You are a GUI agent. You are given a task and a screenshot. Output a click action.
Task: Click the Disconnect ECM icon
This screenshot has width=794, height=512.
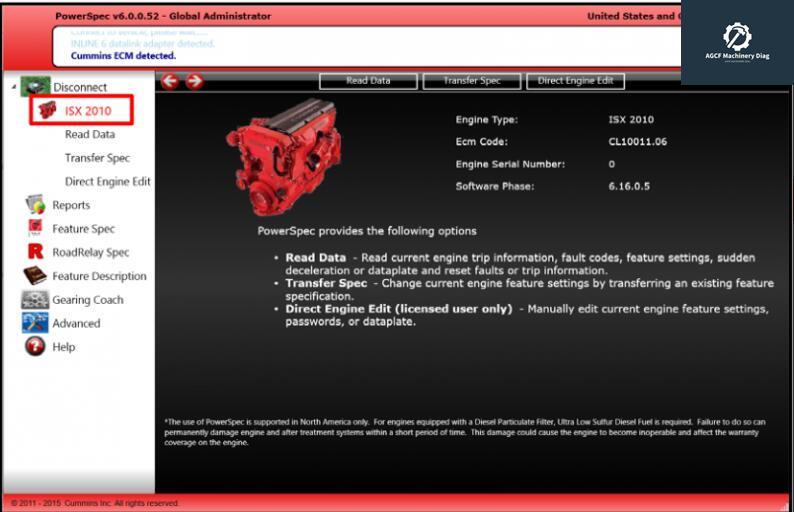(x=35, y=87)
